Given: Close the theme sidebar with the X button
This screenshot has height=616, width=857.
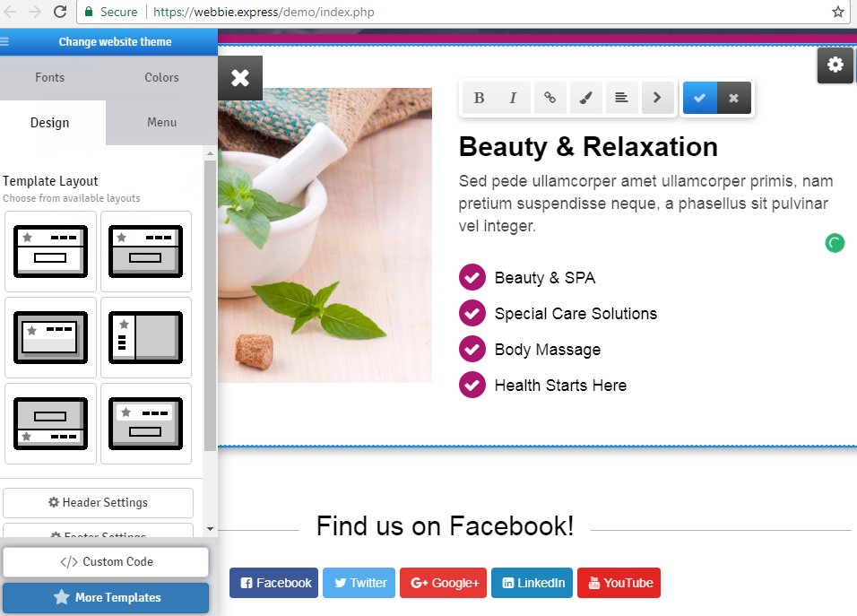Looking at the screenshot, I should (240, 78).
